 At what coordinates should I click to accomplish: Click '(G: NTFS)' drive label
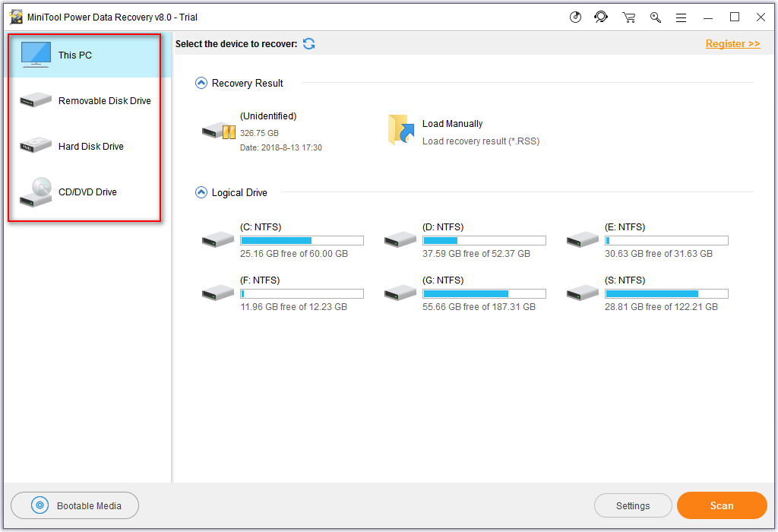click(443, 280)
